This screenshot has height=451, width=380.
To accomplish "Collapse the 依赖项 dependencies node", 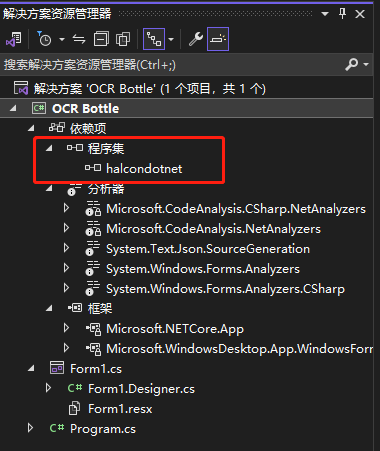I will pyautogui.click(x=31, y=128).
